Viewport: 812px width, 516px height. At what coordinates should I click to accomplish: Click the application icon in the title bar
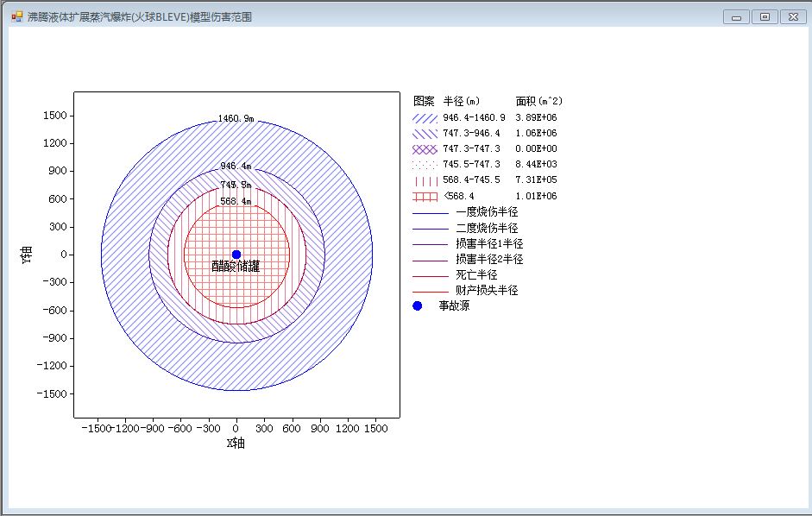(x=17, y=16)
